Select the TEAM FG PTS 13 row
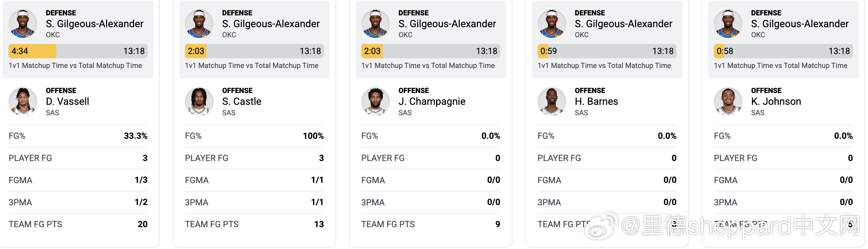Viewport: 868px width, 249px height. point(254,224)
